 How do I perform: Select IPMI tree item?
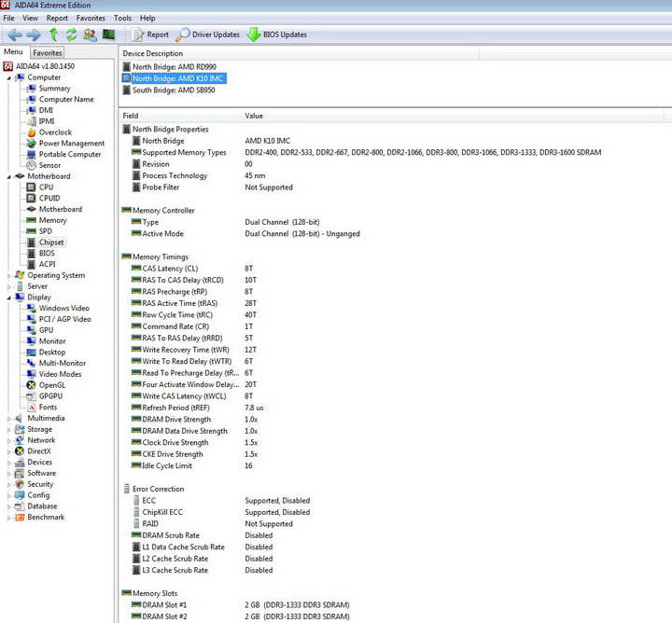[47, 121]
